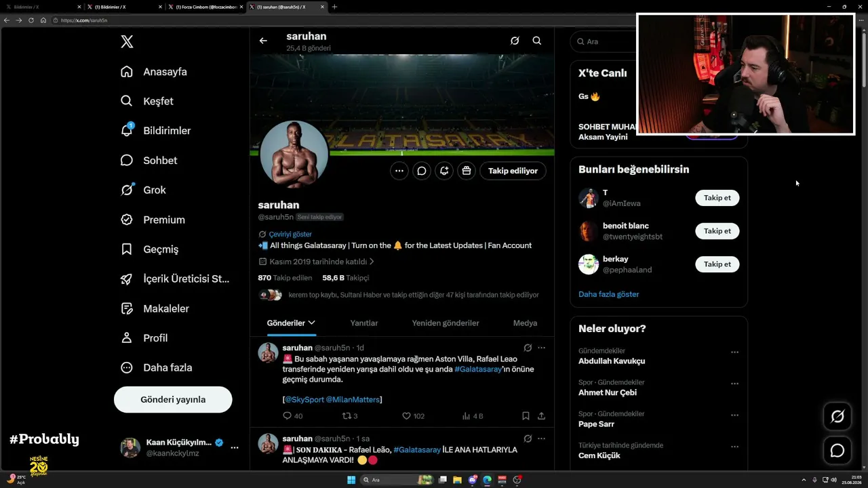Open the @SkySport mention link

[304, 400]
